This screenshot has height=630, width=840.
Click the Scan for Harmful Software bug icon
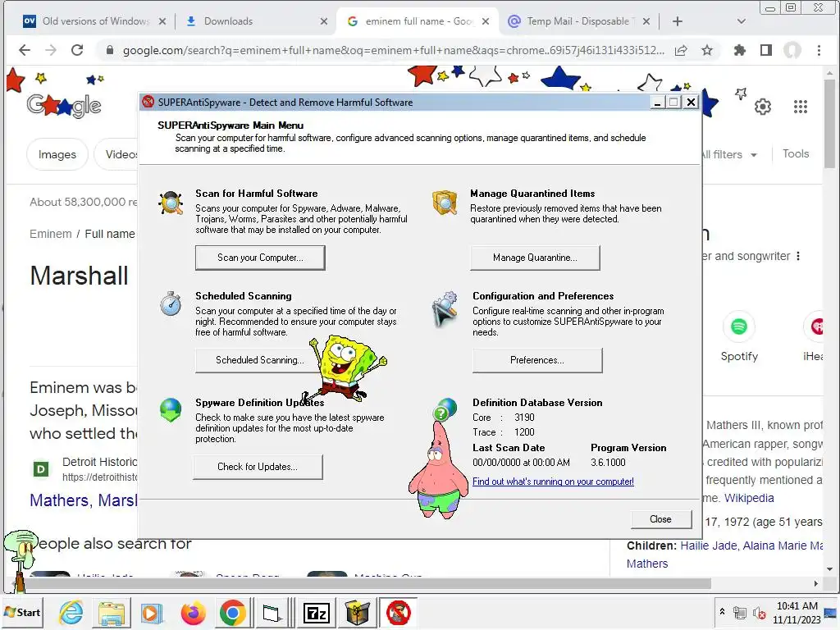point(171,203)
